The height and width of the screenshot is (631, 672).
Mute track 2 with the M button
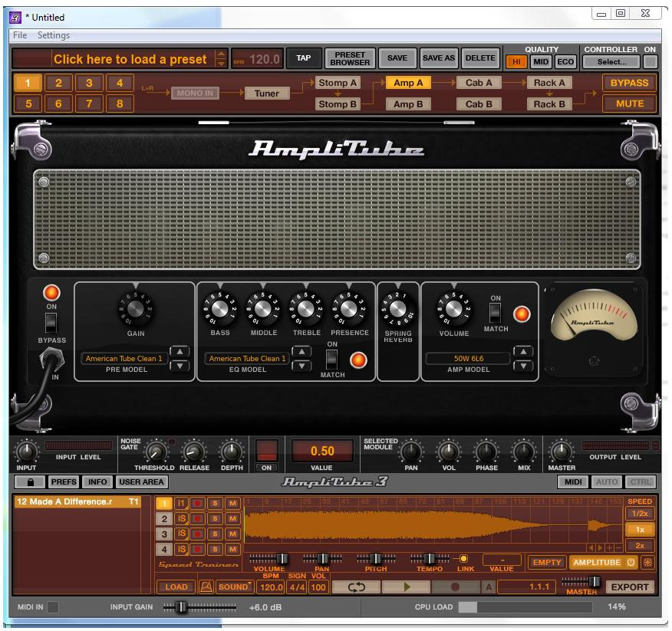click(232, 519)
